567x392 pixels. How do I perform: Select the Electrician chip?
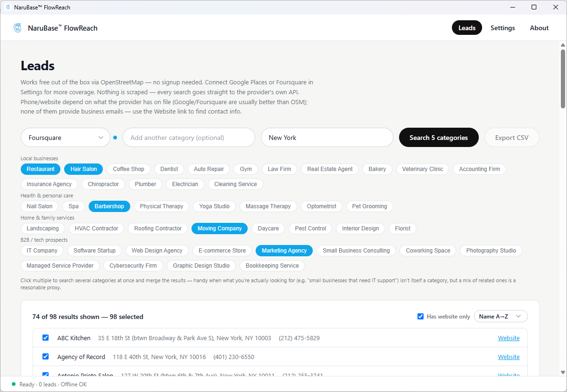pyautogui.click(x=185, y=184)
